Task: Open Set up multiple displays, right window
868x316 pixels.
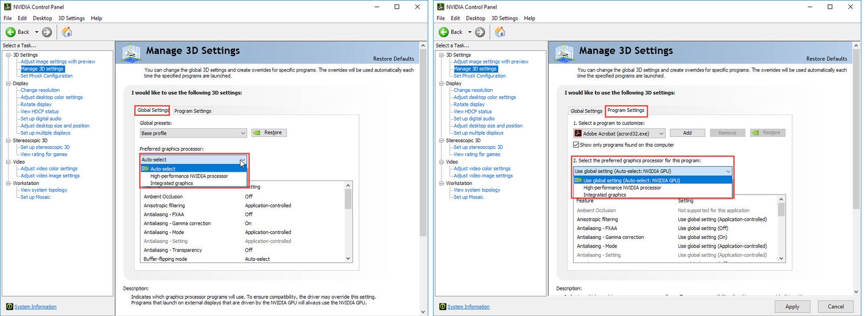Action: click(478, 133)
